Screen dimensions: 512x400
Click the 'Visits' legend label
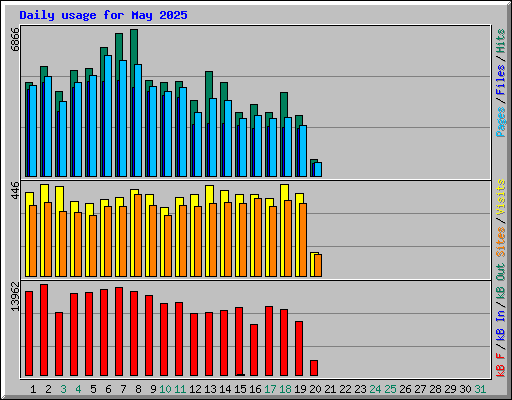pyautogui.click(x=501, y=198)
